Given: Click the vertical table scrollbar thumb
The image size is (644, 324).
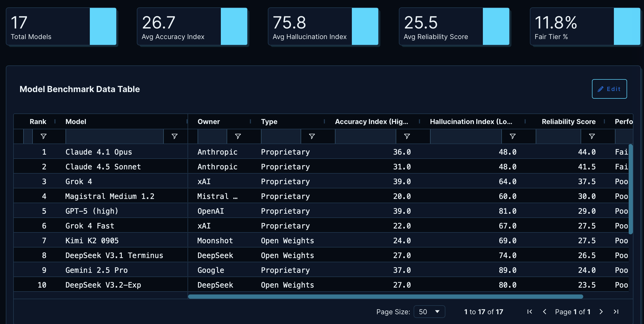Looking at the screenshot, I should point(631,189).
